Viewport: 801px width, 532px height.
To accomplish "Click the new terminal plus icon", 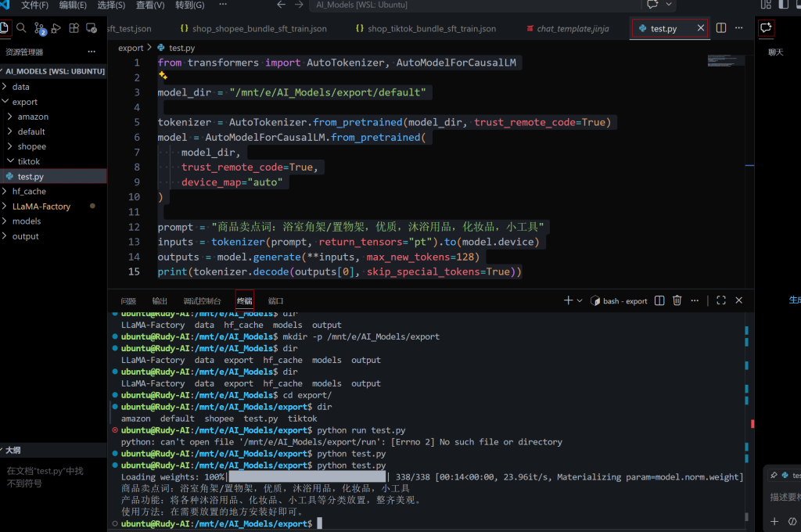I will [569, 300].
